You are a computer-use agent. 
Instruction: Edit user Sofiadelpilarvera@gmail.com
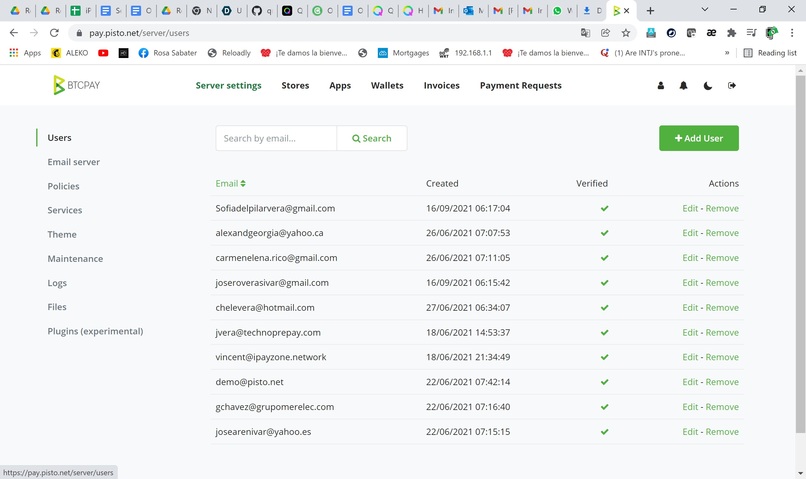[x=690, y=208]
